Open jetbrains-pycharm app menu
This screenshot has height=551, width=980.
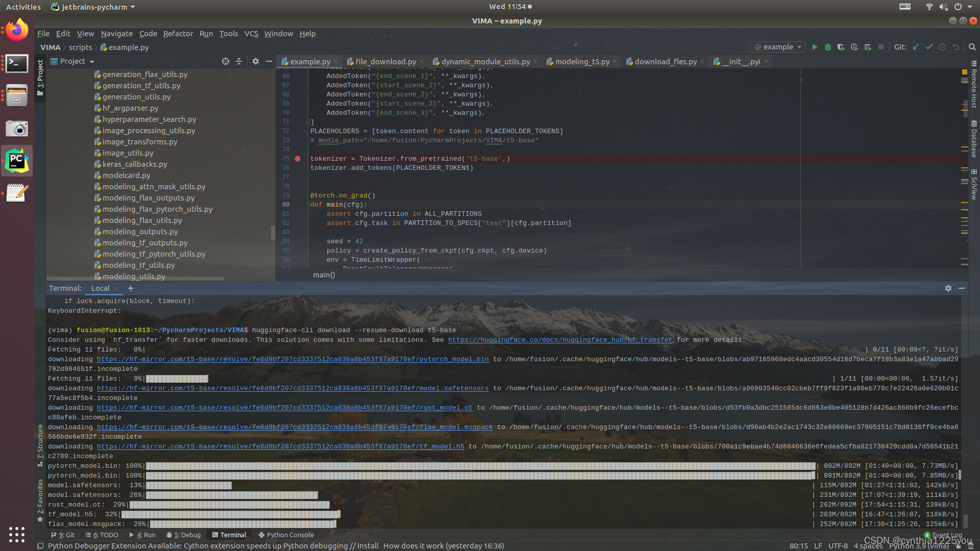(93, 7)
